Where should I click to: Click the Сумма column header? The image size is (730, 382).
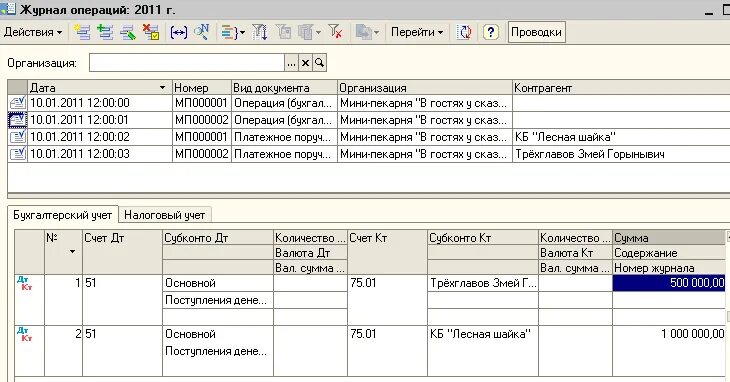669,238
